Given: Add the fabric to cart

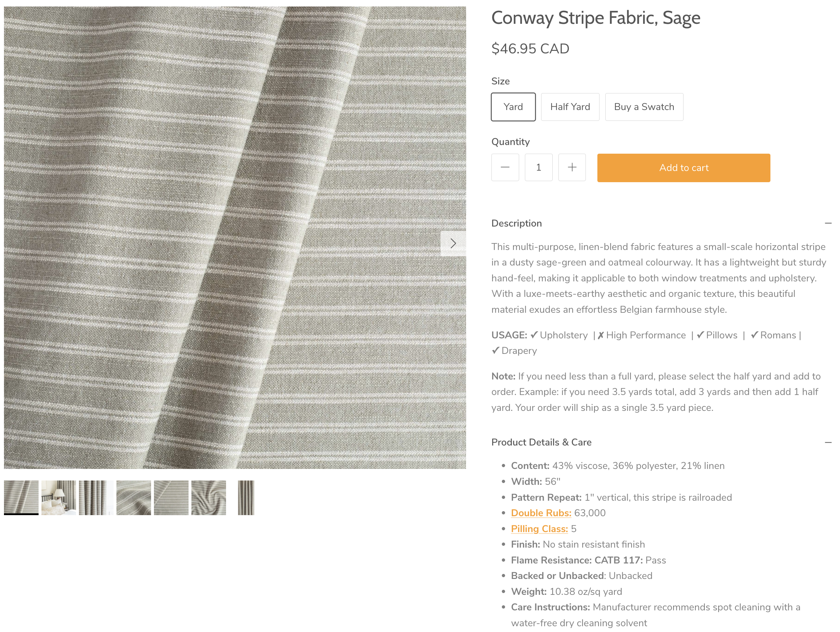Looking at the screenshot, I should point(684,168).
